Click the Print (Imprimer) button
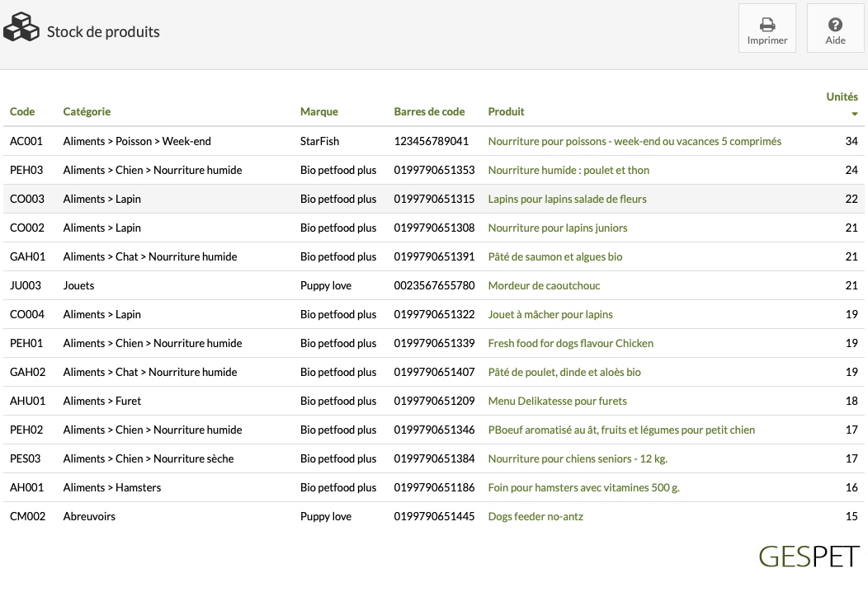 [x=767, y=28]
